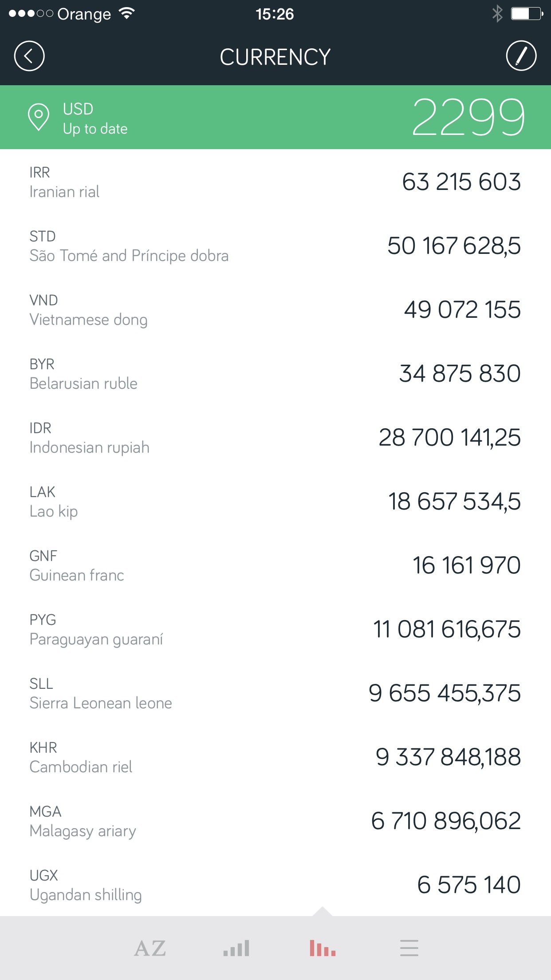Image resolution: width=551 pixels, height=980 pixels.
Task: Select the IRR Iranian rial row
Action: (275, 182)
